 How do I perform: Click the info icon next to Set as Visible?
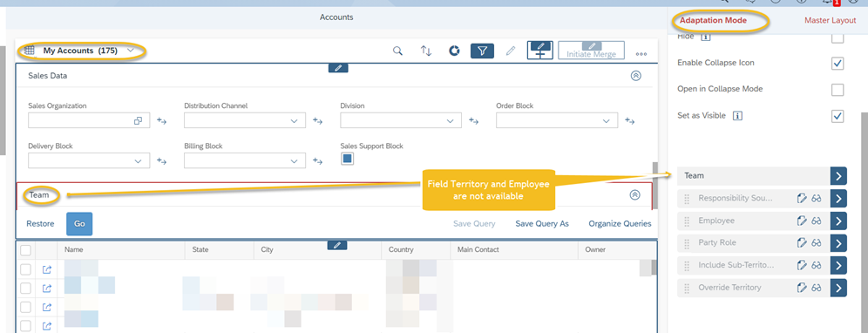click(x=737, y=116)
